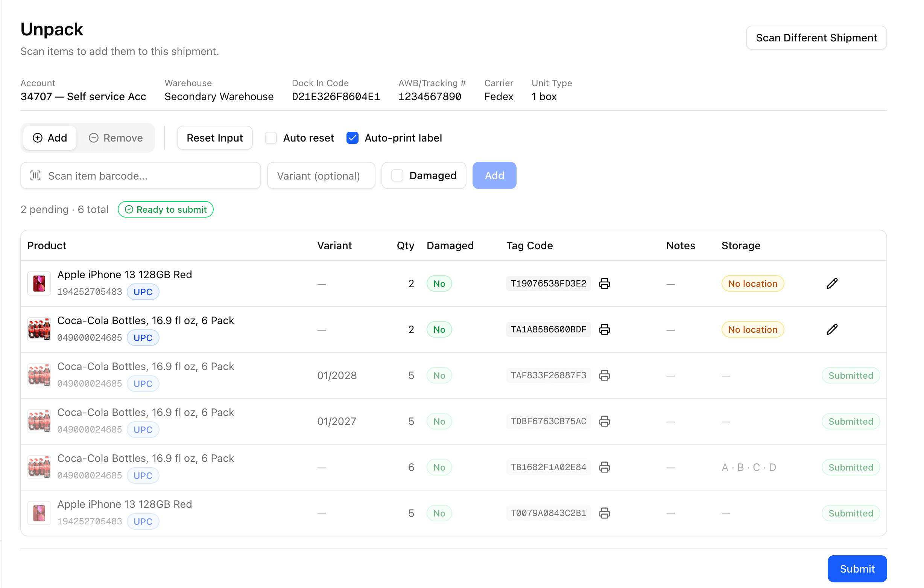The width and height of the screenshot is (924, 588).
Task: Open thumbnail of iPhone tagged T0079A0843C2B1
Action: (x=39, y=513)
